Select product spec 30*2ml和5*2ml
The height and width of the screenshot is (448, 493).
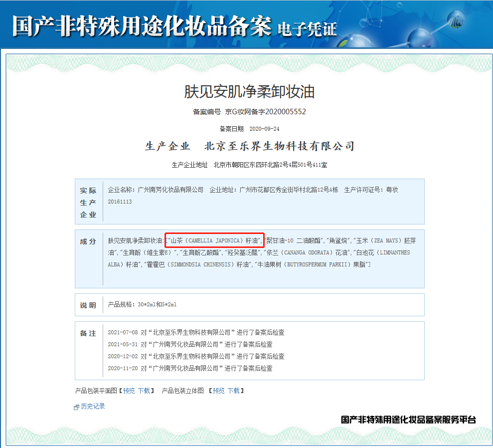pyautogui.click(x=157, y=304)
